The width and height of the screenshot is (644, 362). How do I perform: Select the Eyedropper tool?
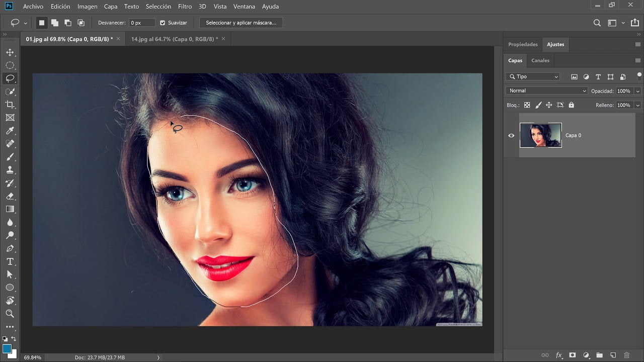tap(10, 131)
